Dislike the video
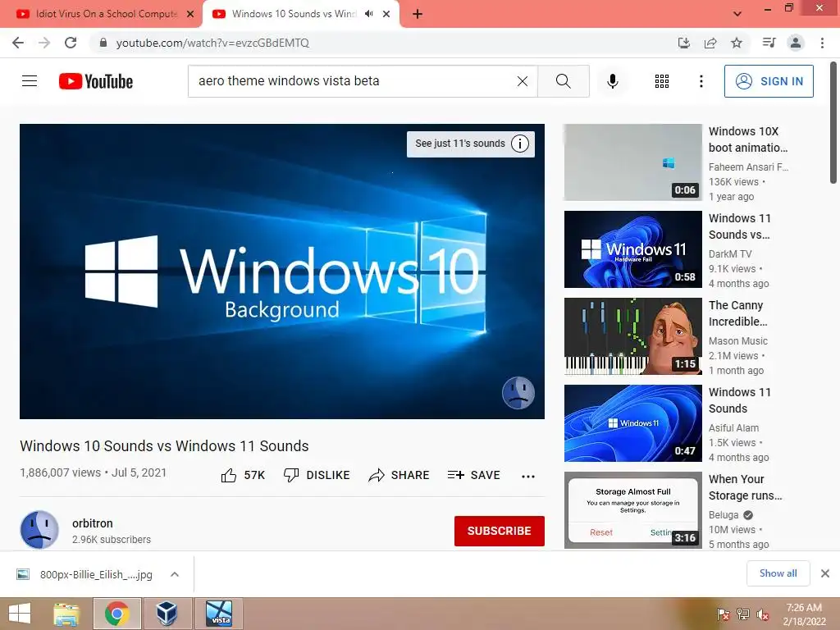 point(317,475)
